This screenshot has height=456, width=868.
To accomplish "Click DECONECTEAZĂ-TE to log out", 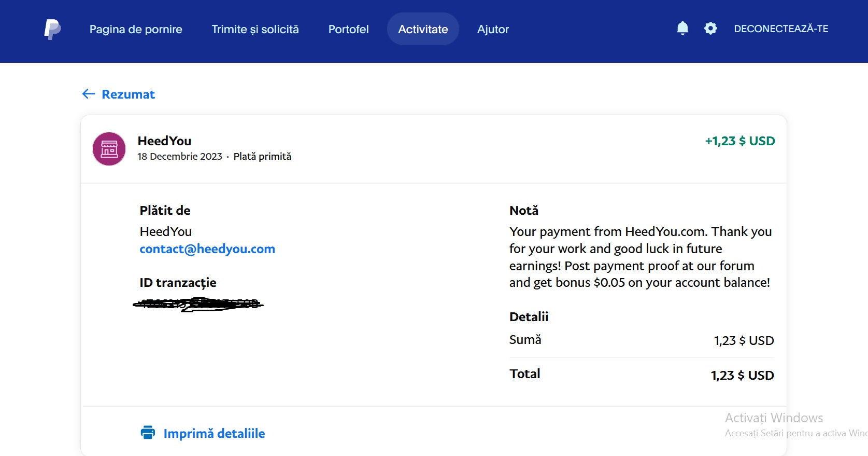I will coord(781,29).
